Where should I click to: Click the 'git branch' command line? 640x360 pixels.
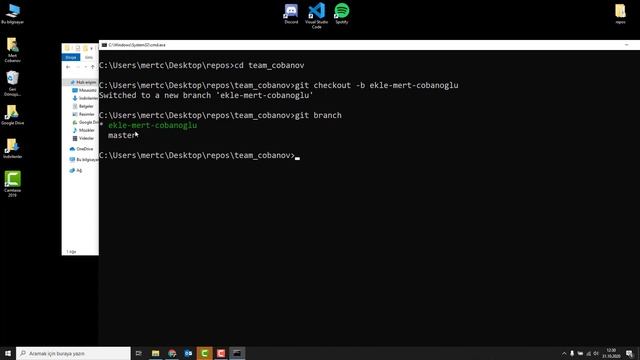tap(220, 115)
